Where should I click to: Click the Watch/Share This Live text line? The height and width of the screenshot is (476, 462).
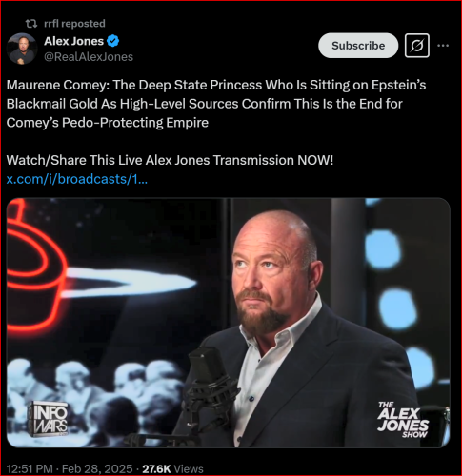click(170, 160)
